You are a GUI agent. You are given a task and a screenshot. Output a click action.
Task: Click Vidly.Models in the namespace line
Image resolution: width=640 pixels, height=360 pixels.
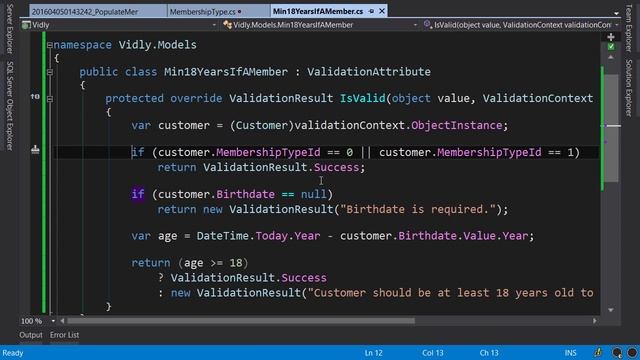click(158, 45)
